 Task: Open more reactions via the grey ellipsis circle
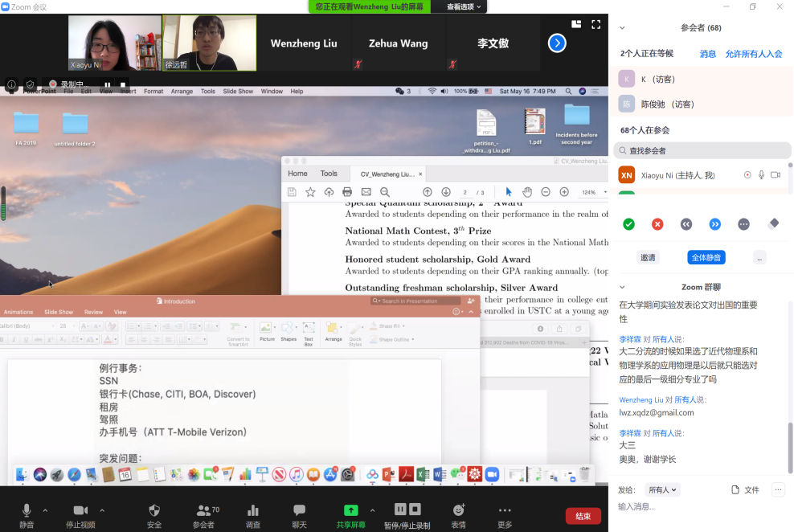(743, 224)
